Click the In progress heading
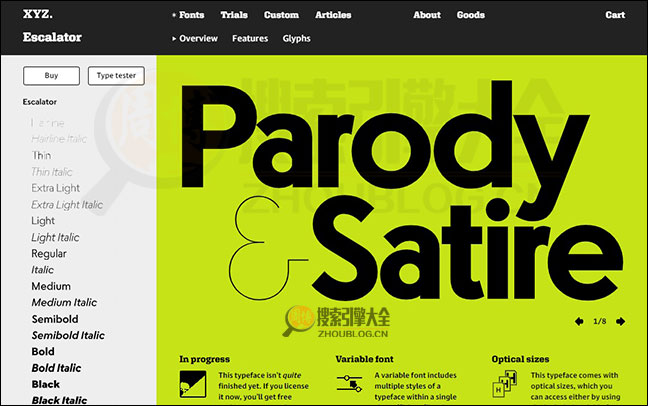Image resolution: width=648 pixels, height=406 pixels. (205, 359)
